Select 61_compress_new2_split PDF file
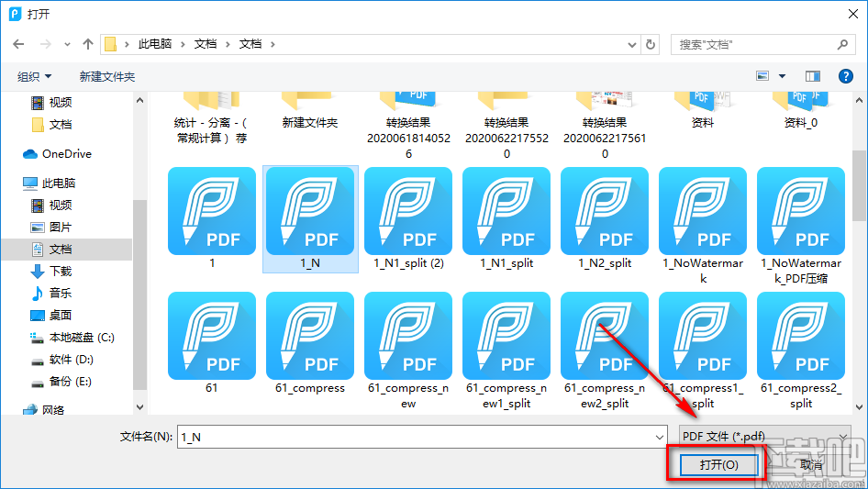868x489 pixels. pyautogui.click(x=605, y=351)
